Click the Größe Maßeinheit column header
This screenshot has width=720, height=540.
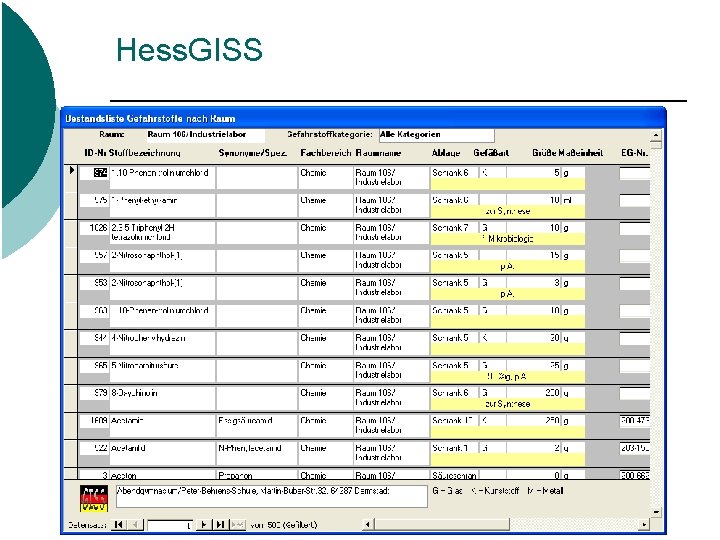point(568,153)
